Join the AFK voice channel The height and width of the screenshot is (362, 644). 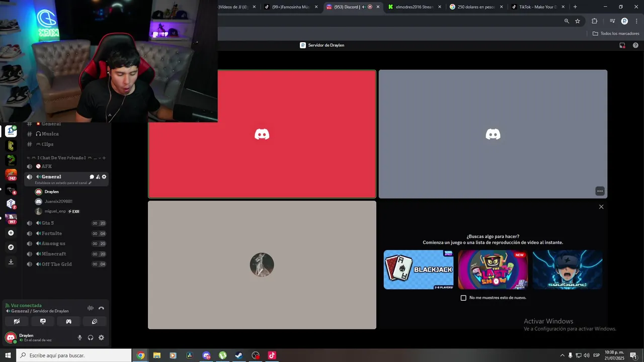click(x=66, y=166)
